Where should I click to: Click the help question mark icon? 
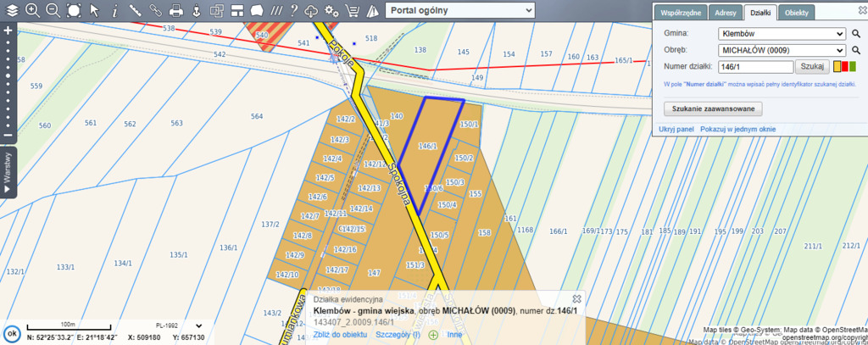click(292, 11)
